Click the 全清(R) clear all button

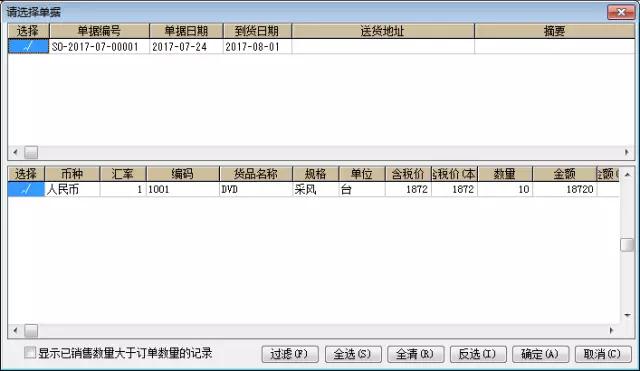(416, 354)
